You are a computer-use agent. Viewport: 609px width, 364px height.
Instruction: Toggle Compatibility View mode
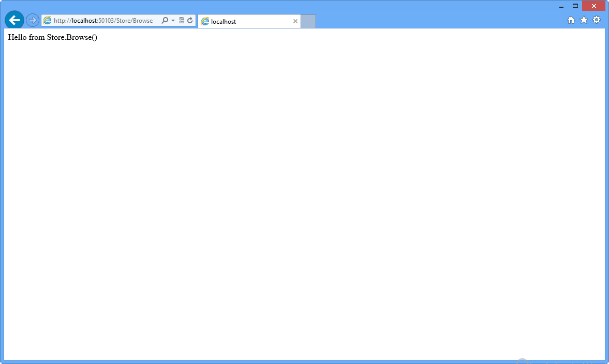point(181,20)
